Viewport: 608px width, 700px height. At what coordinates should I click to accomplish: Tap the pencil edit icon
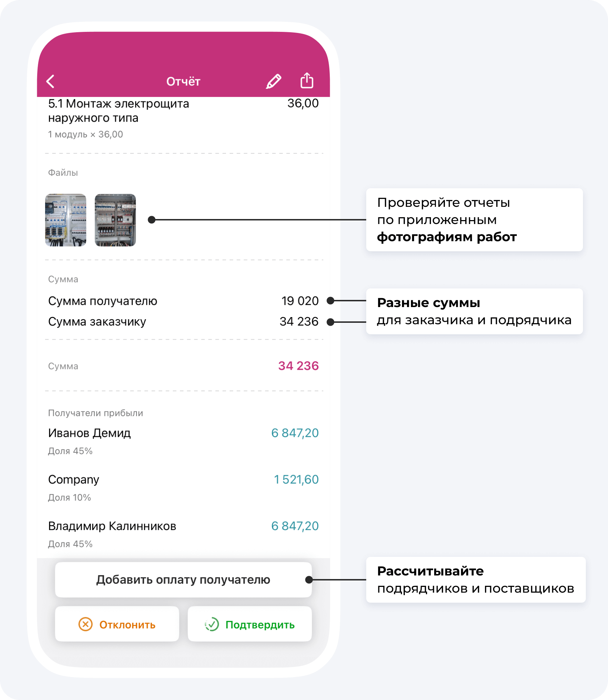click(274, 81)
